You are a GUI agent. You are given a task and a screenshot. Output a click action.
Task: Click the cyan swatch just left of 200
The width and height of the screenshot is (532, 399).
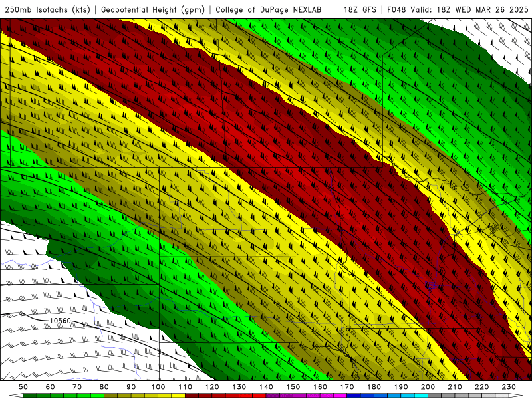pos(421,396)
